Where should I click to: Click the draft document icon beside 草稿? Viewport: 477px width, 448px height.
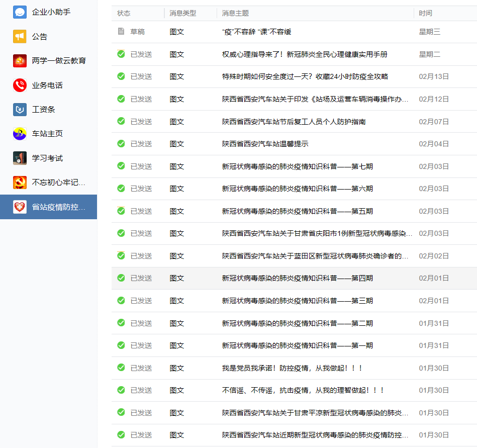121,31
